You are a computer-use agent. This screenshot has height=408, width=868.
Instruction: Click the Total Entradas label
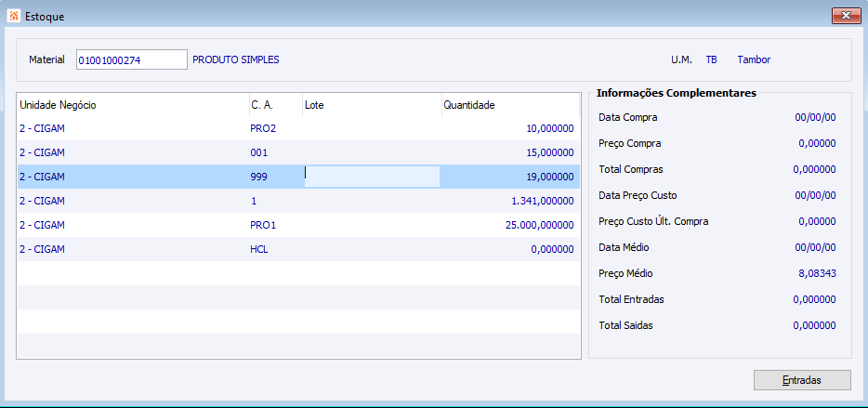pyautogui.click(x=632, y=299)
